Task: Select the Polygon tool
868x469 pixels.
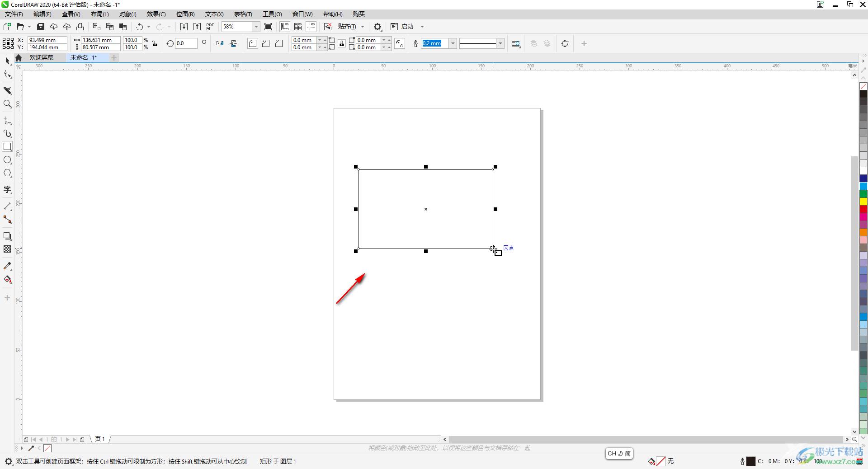Action: (7, 173)
